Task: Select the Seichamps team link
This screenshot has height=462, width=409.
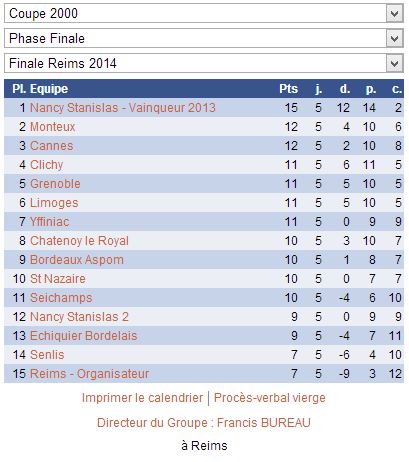Action: click(61, 298)
